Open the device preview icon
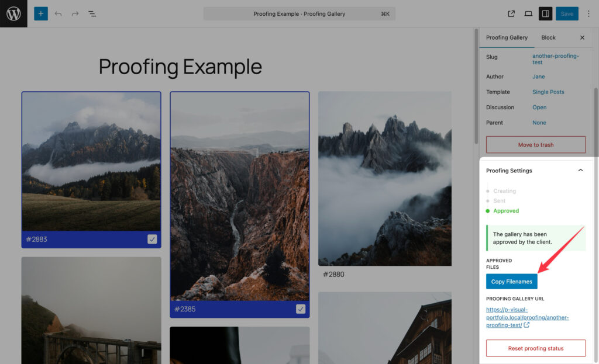Image resolution: width=599 pixels, height=364 pixels. pos(528,13)
